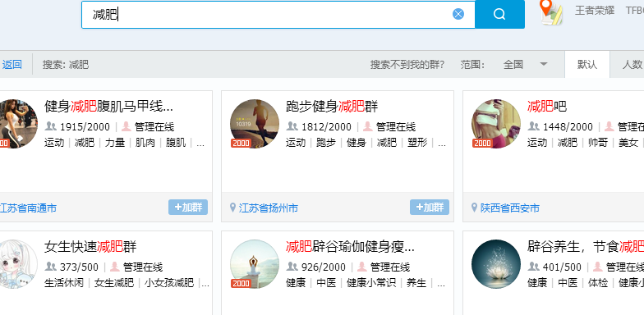Image resolution: width=644 pixels, height=315 pixels.
Task: Click 2000 badge on 减肥吧 avatar
Action: point(482,143)
